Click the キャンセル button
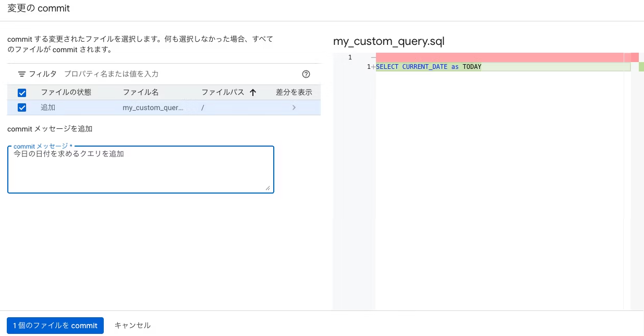644x336 pixels. [132, 326]
